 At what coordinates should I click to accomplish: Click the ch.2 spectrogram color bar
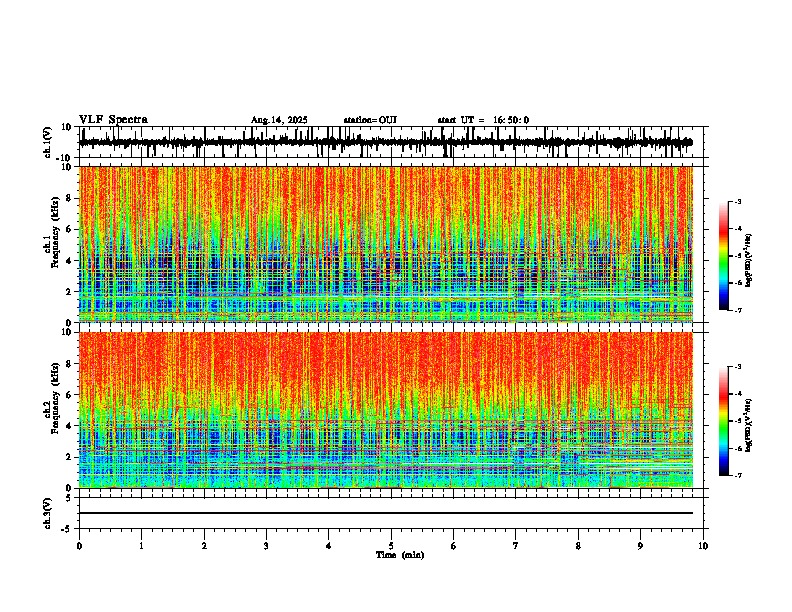click(x=724, y=421)
